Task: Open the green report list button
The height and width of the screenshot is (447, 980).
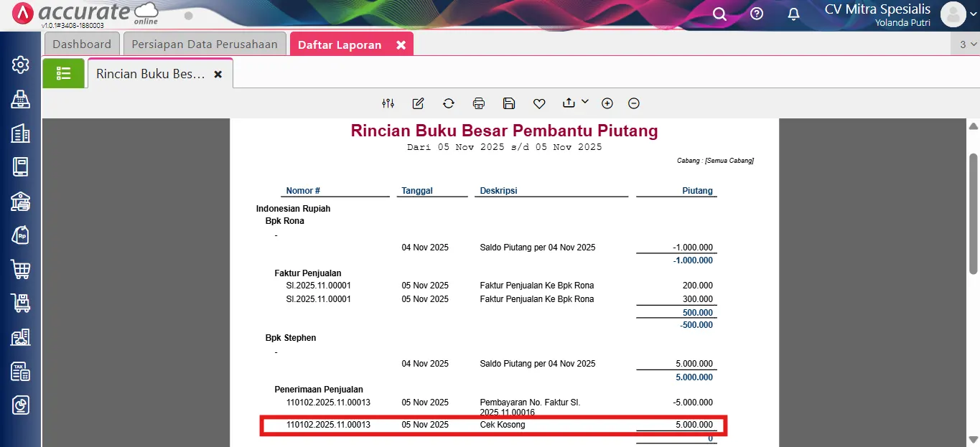Action: [63, 73]
